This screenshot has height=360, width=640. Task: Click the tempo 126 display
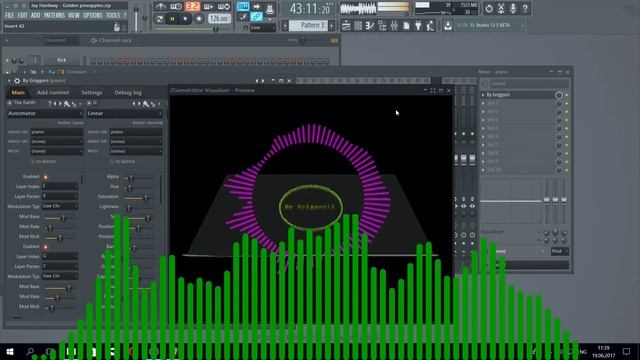point(219,18)
